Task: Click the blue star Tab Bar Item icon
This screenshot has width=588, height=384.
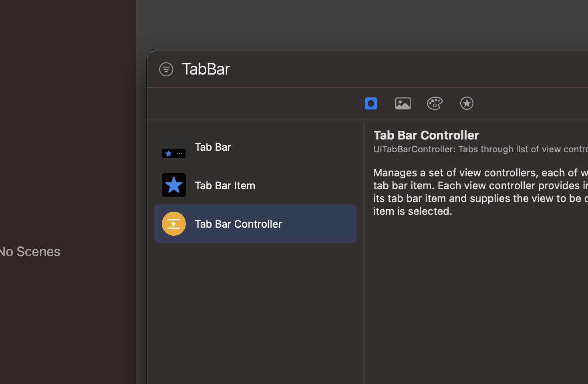Action: pos(174,185)
